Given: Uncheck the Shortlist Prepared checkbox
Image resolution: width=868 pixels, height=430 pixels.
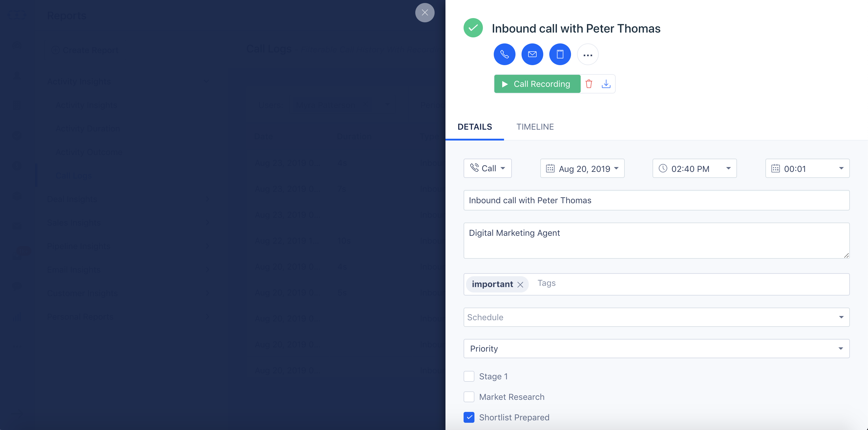Looking at the screenshot, I should pyautogui.click(x=469, y=417).
